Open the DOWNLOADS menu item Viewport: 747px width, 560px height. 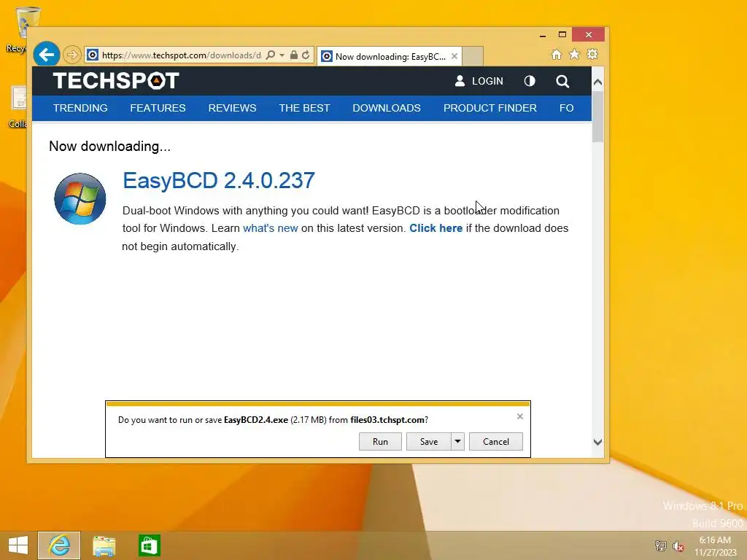tap(387, 108)
